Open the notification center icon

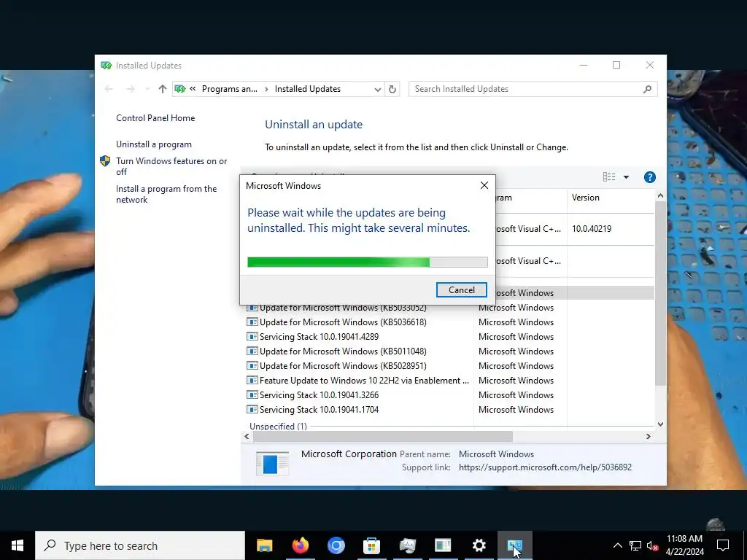click(x=723, y=545)
